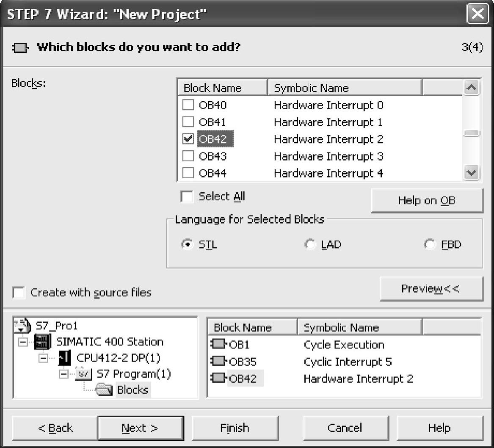
Task: Check the OB40 checkbox
Action: pyautogui.click(x=188, y=105)
